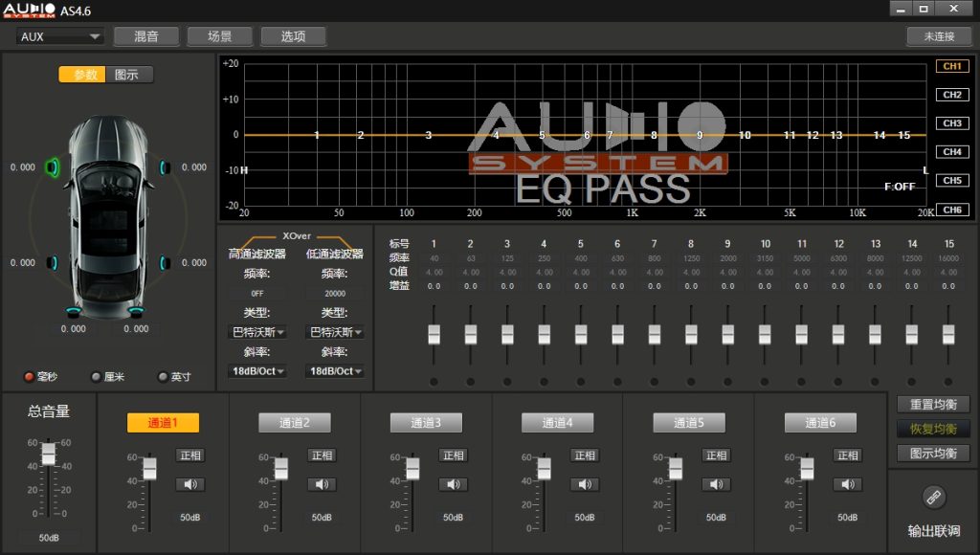The width and height of the screenshot is (980, 555).
Task: Click the 重置均衡 button
Action: [x=933, y=405]
